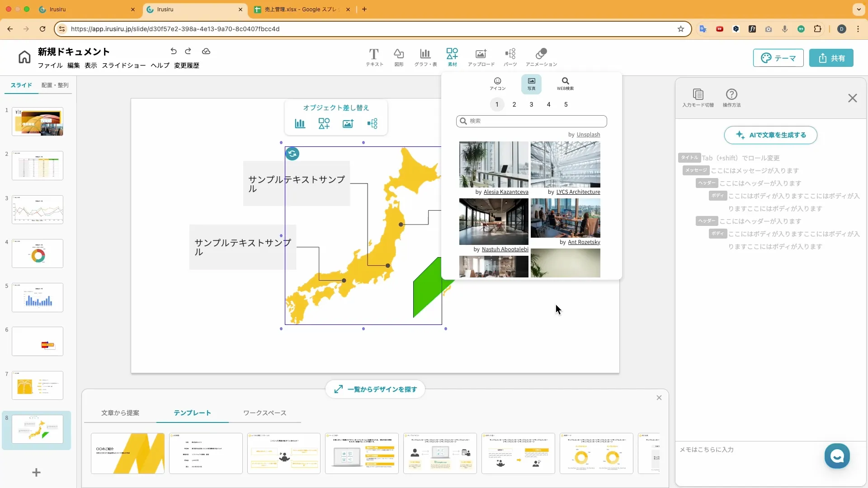
Task: Switch to the 文章から提案 tab
Action: coord(120,413)
